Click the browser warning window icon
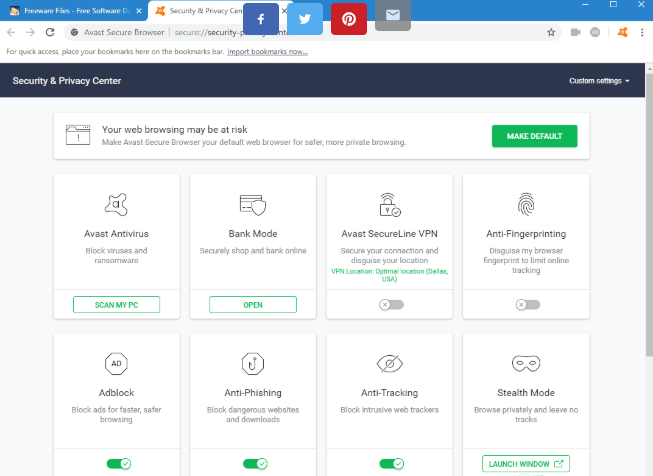This screenshot has height=476, width=653. [x=78, y=135]
